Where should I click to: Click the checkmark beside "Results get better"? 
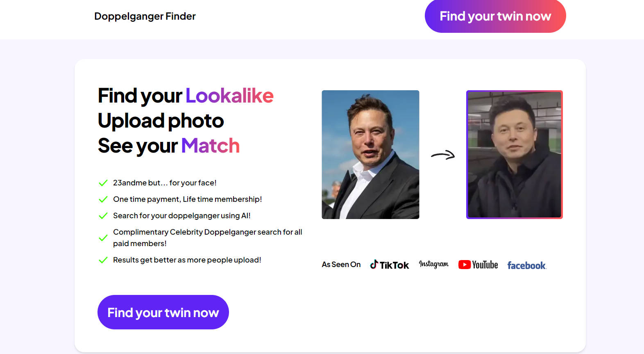(103, 260)
